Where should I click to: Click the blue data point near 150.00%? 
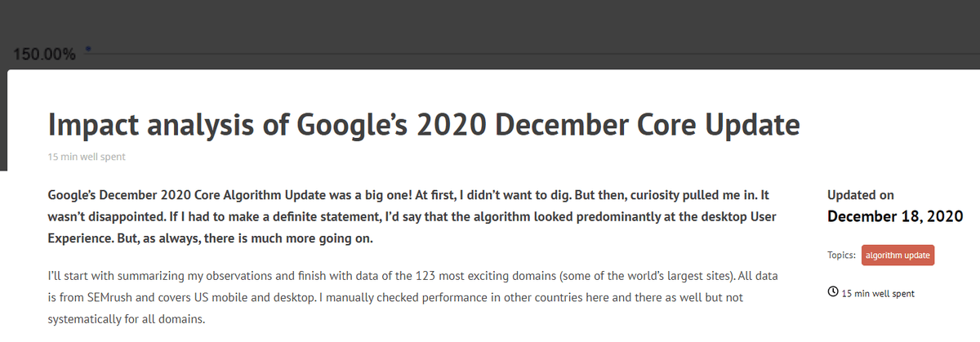coord(88,49)
